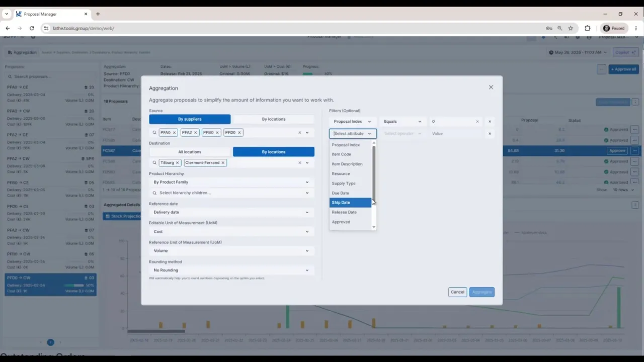Open the No Rounding method dropdown
This screenshot has width=644, height=362.
click(231, 270)
